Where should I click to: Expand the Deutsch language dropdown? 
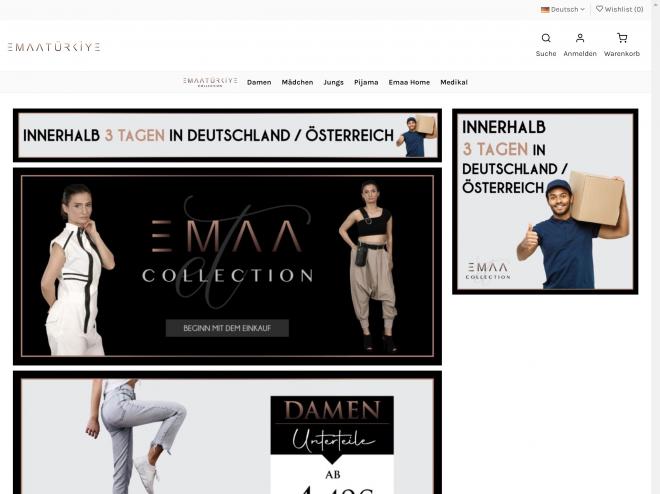pyautogui.click(x=563, y=9)
